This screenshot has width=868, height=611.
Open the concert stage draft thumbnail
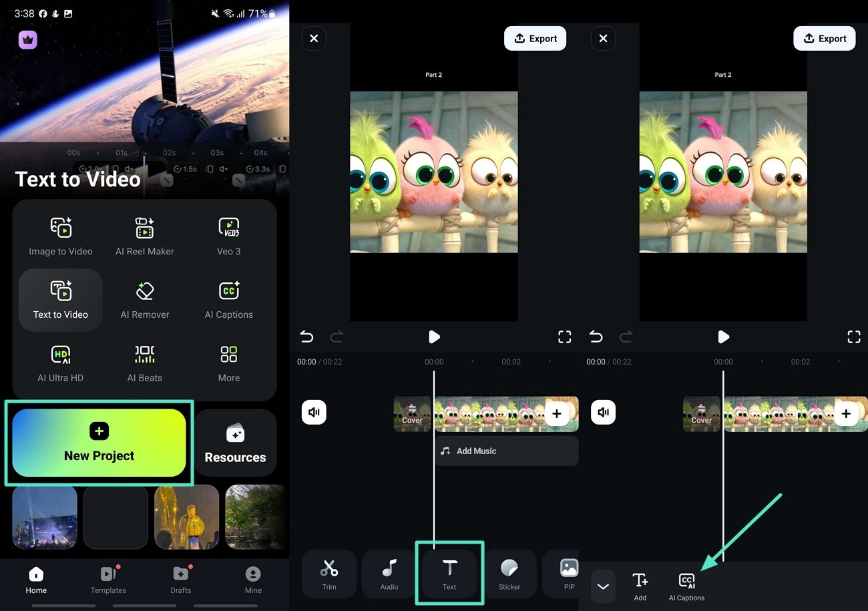[45, 518]
